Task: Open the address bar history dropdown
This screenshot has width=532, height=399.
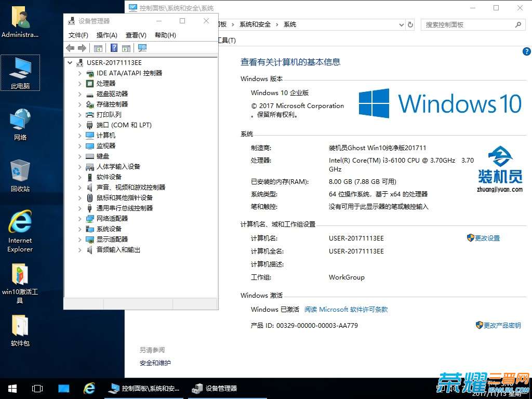Action: 402,25
